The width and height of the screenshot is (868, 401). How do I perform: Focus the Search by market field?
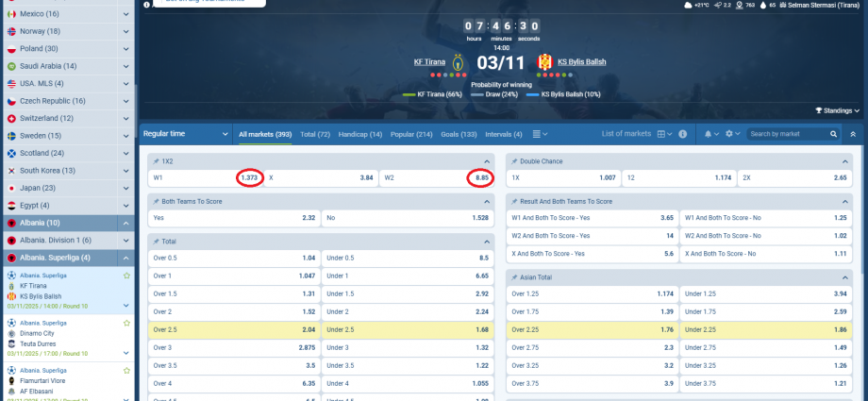(789, 134)
